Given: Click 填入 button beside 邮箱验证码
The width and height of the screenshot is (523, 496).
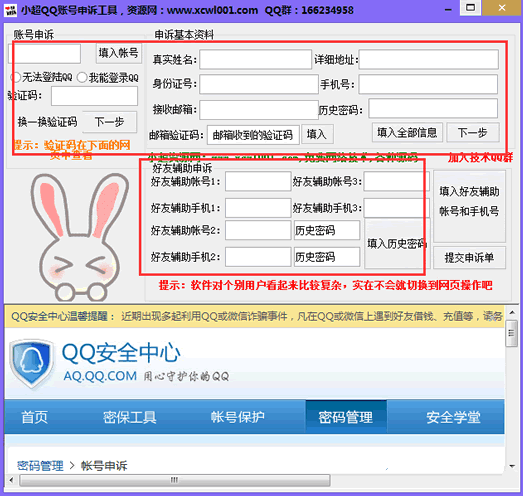Looking at the screenshot, I should point(317,134).
